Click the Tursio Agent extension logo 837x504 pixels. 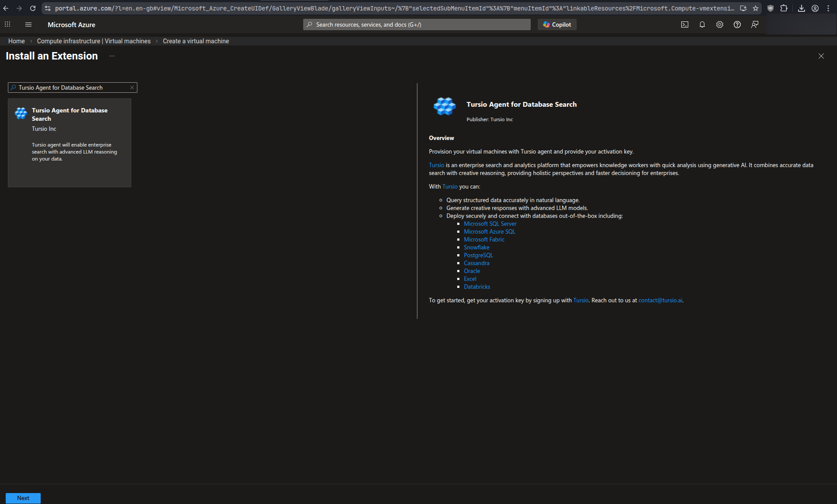pos(444,106)
